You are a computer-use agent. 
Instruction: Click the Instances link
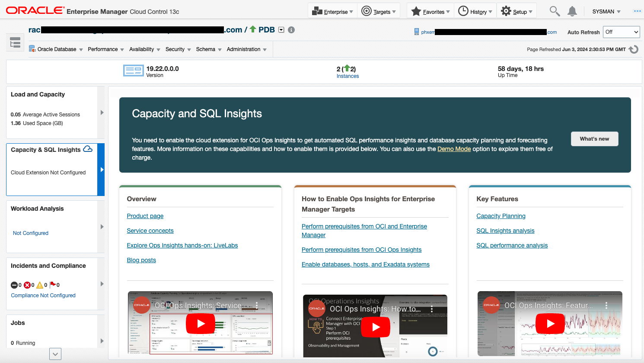pos(348,76)
